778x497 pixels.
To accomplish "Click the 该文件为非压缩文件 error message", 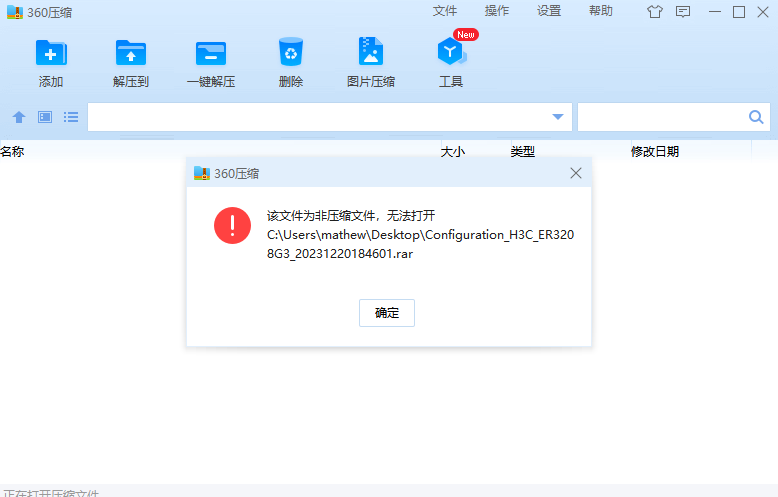I will point(351,216).
